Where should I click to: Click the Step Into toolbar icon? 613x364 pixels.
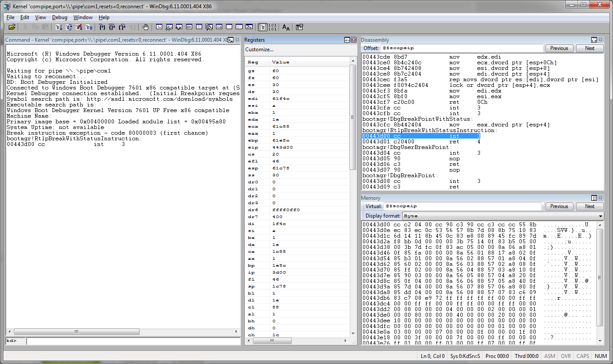coord(102,27)
